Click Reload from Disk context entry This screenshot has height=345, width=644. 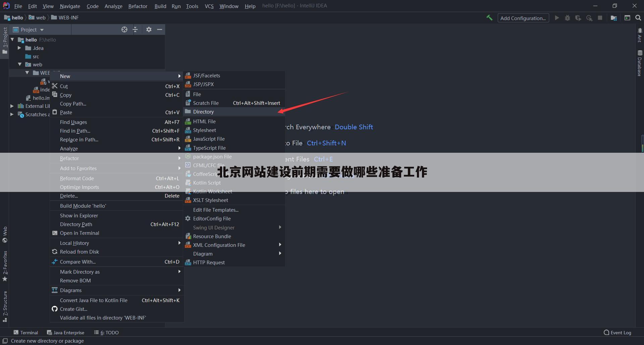[x=116, y=252]
